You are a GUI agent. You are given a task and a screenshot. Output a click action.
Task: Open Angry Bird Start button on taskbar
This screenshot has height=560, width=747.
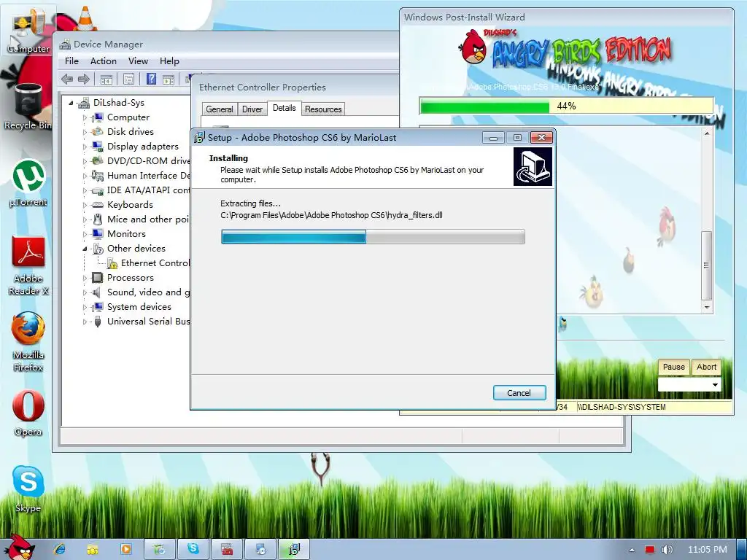coord(19,548)
